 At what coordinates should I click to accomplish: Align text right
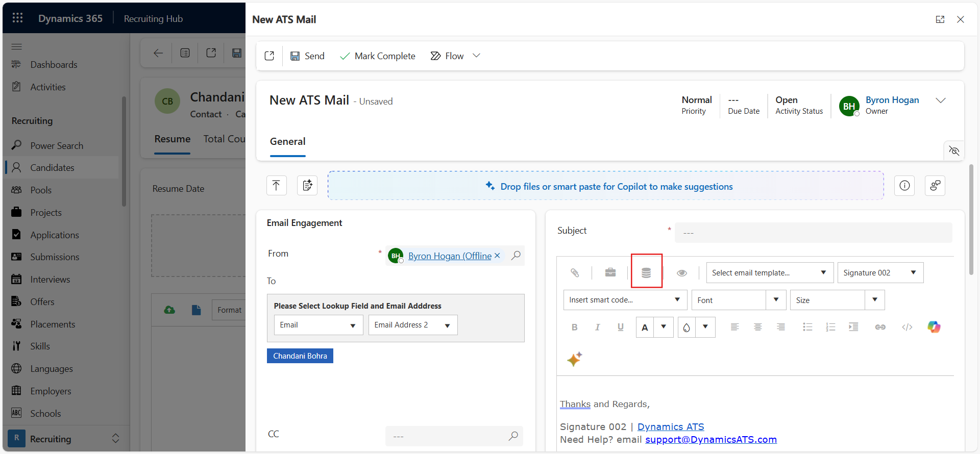[x=781, y=327]
